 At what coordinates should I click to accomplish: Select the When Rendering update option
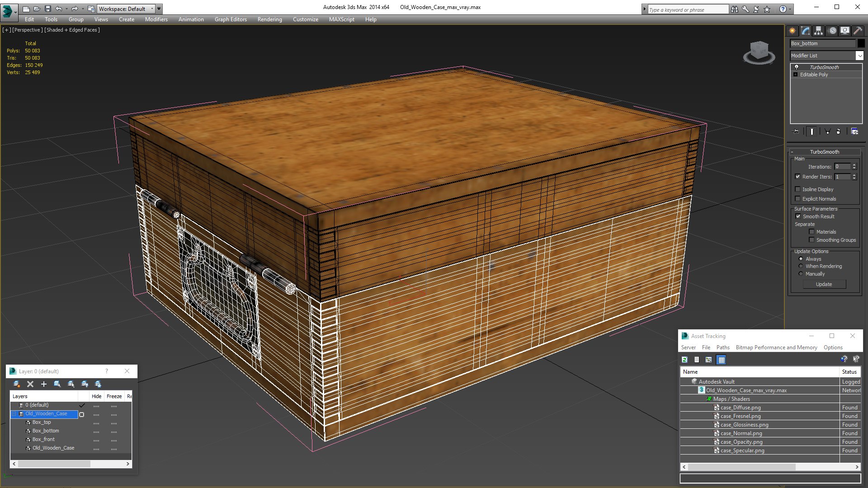pyautogui.click(x=801, y=266)
